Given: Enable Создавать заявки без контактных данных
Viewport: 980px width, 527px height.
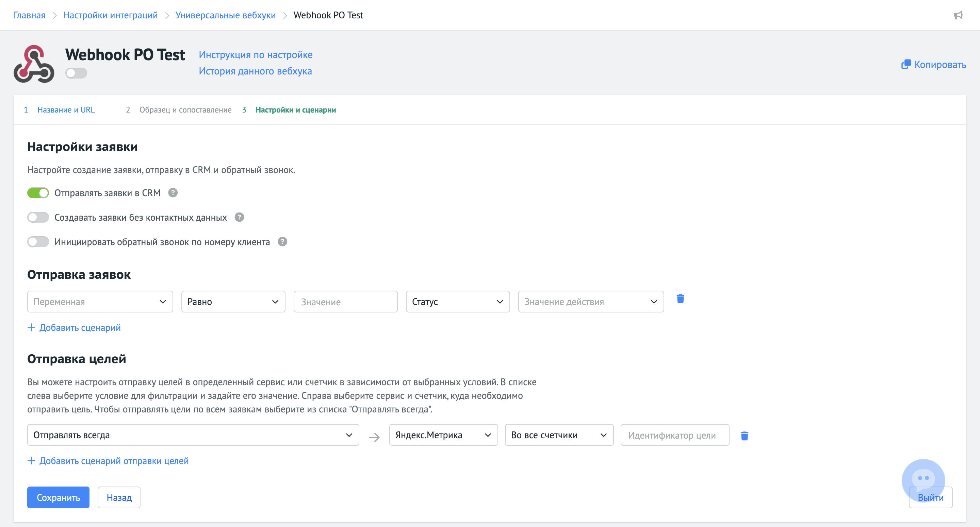Looking at the screenshot, I should point(38,217).
